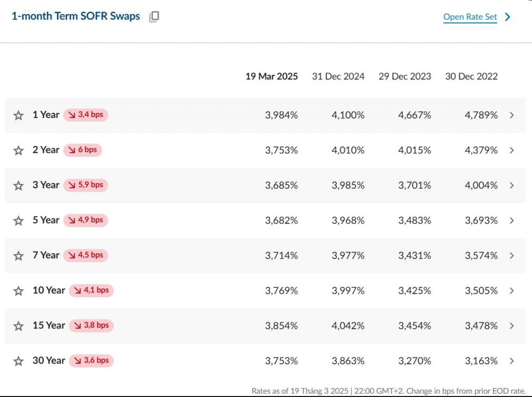The height and width of the screenshot is (397, 532).
Task: Click the 3,4 bps change badge
Action: point(86,115)
